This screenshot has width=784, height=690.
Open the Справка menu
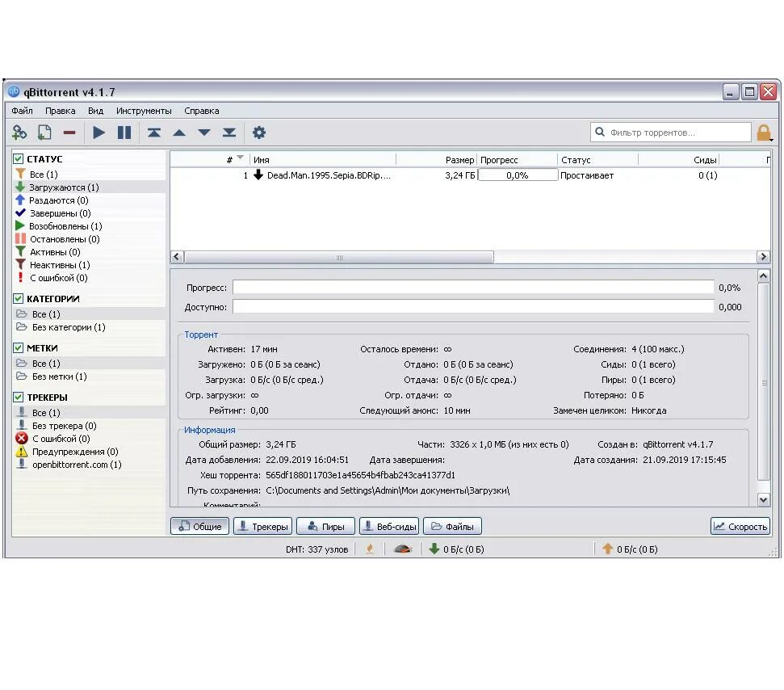[x=202, y=111]
